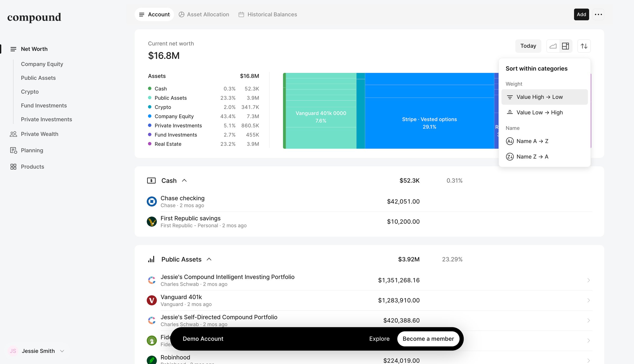
Task: Open the Planning page
Action: click(32, 150)
